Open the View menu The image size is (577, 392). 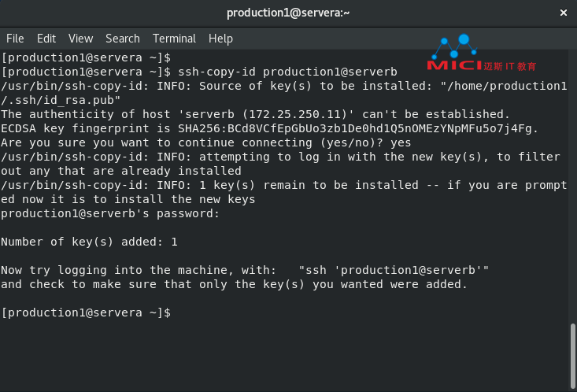(80, 39)
